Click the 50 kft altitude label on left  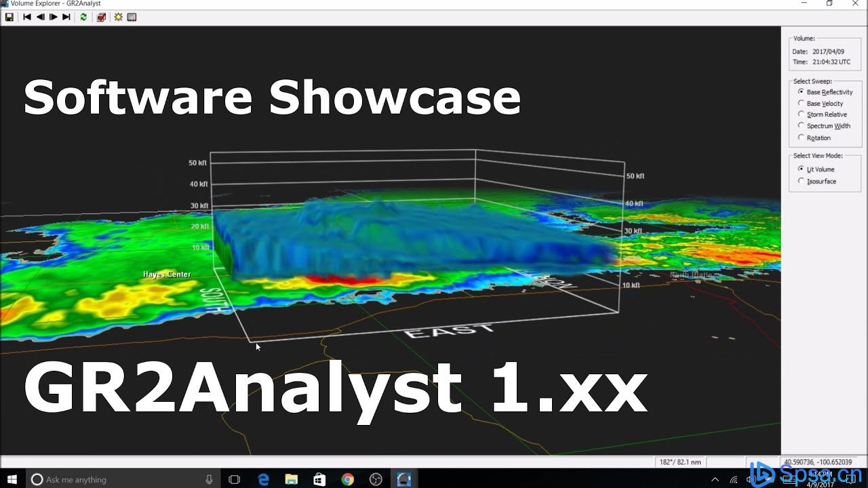(x=198, y=163)
